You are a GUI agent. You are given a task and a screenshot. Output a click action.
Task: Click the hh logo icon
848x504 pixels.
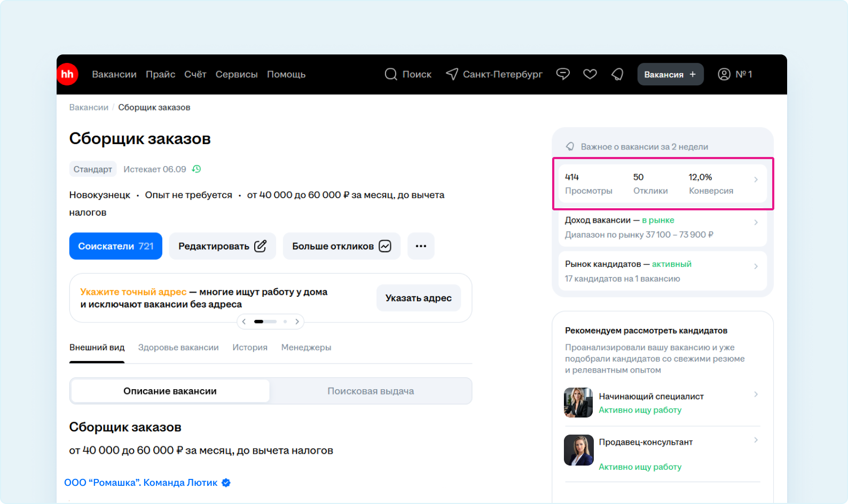pos(68,74)
